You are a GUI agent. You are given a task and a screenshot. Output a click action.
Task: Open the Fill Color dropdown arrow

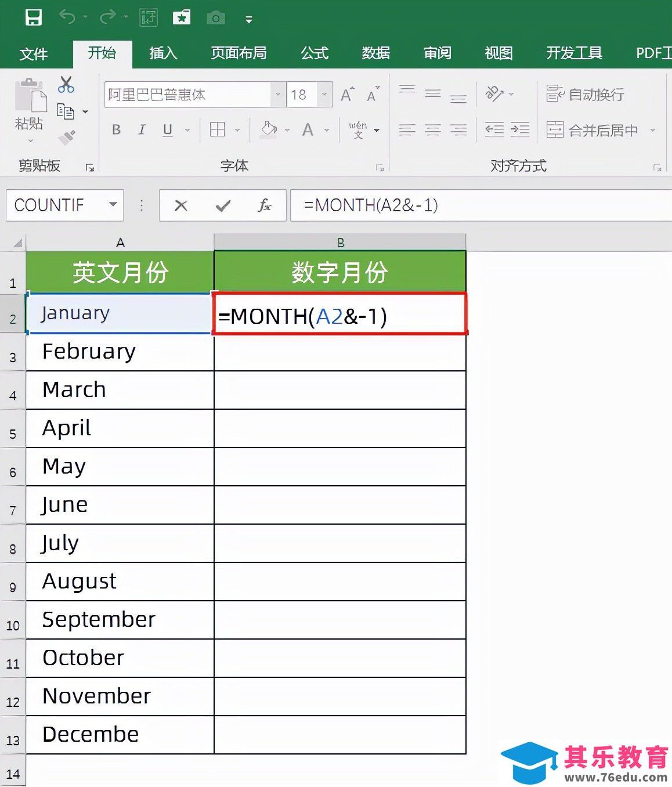coord(287,130)
